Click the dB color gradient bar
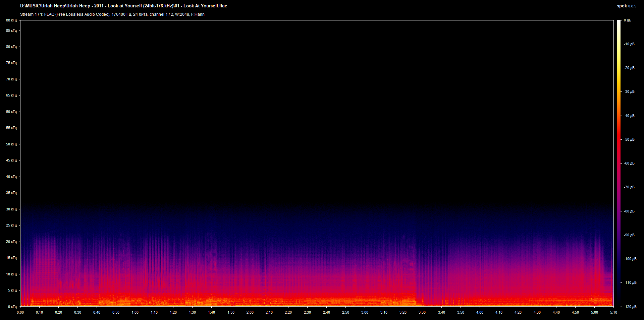644x320 pixels. coord(619,163)
